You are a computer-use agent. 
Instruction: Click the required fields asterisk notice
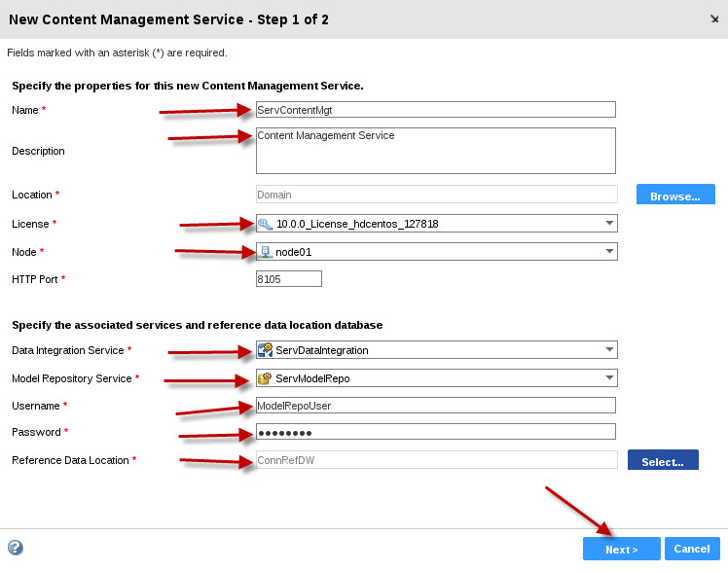point(117,53)
